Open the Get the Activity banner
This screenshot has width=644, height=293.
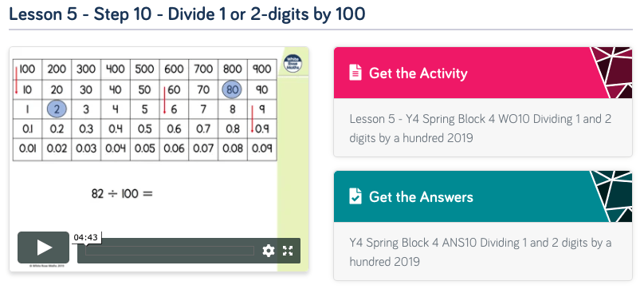[483, 73]
